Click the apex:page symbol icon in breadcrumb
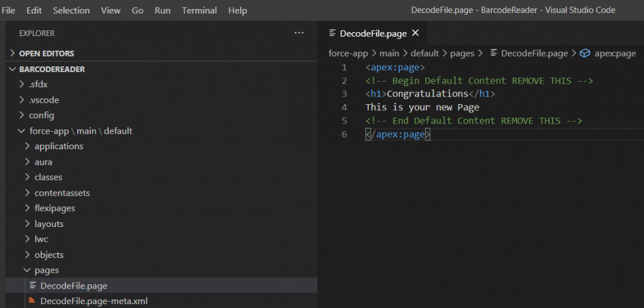This screenshot has width=644, height=308. pyautogui.click(x=585, y=53)
